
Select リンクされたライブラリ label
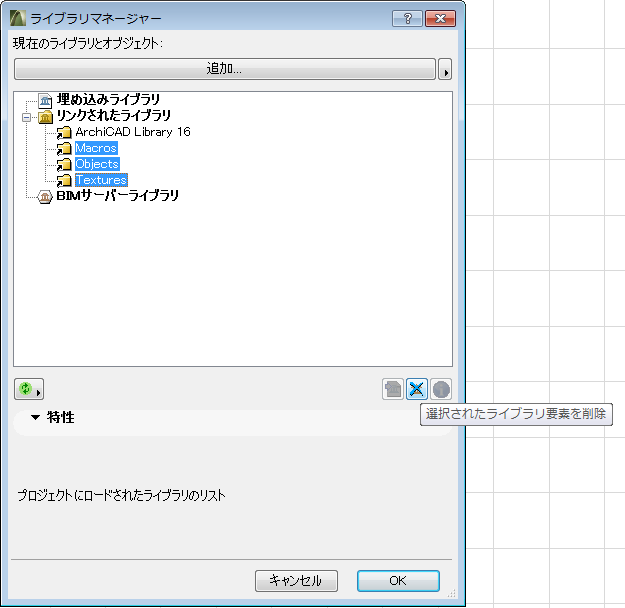click(114, 116)
